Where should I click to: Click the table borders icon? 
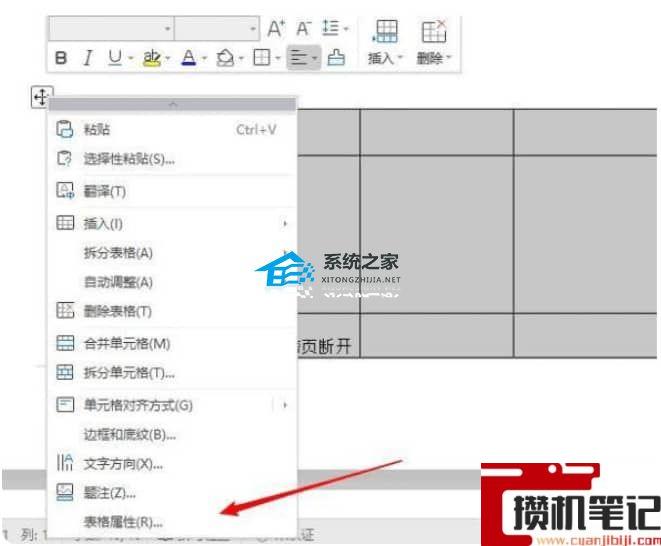tap(262, 57)
